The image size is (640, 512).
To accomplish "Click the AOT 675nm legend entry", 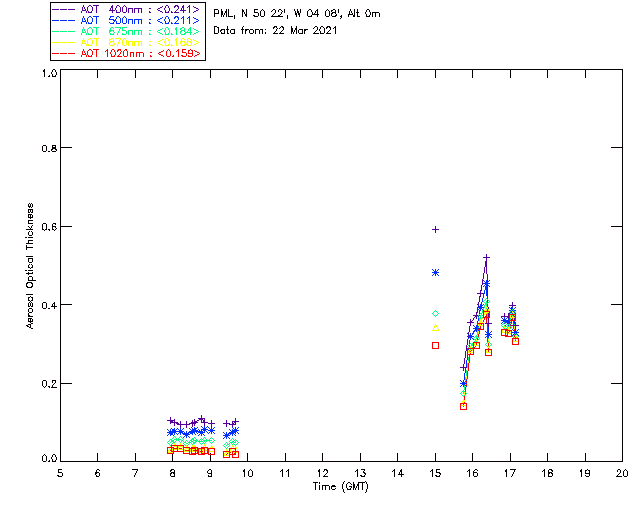I will coord(127,31).
